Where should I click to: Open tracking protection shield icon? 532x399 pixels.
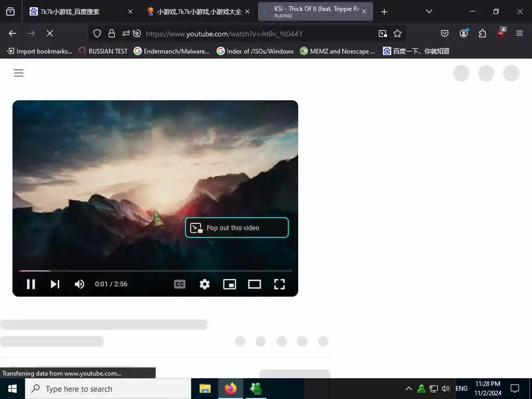tap(97, 33)
